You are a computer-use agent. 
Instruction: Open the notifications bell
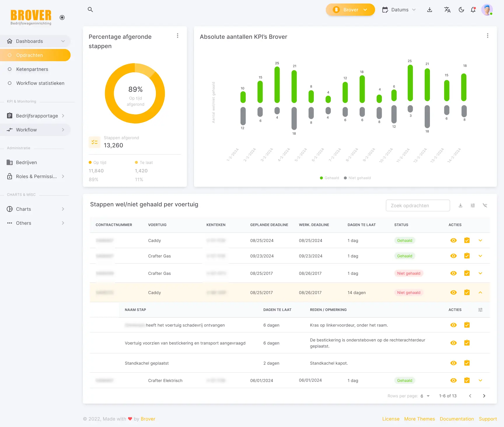473,10
